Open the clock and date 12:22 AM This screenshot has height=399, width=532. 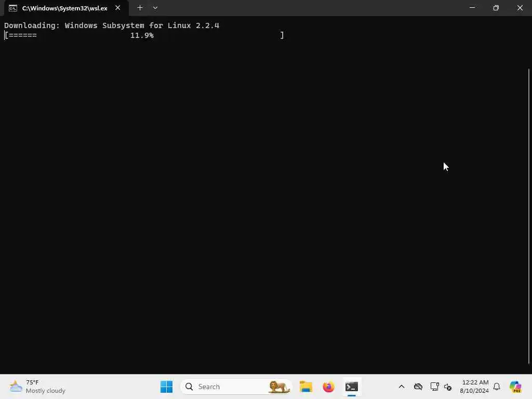474,387
